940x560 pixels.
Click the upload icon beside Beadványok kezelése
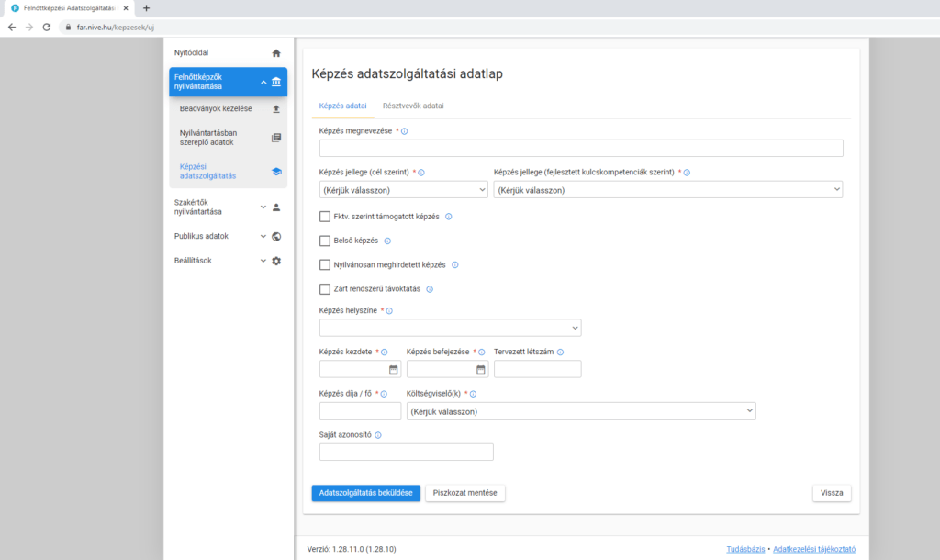click(276, 109)
